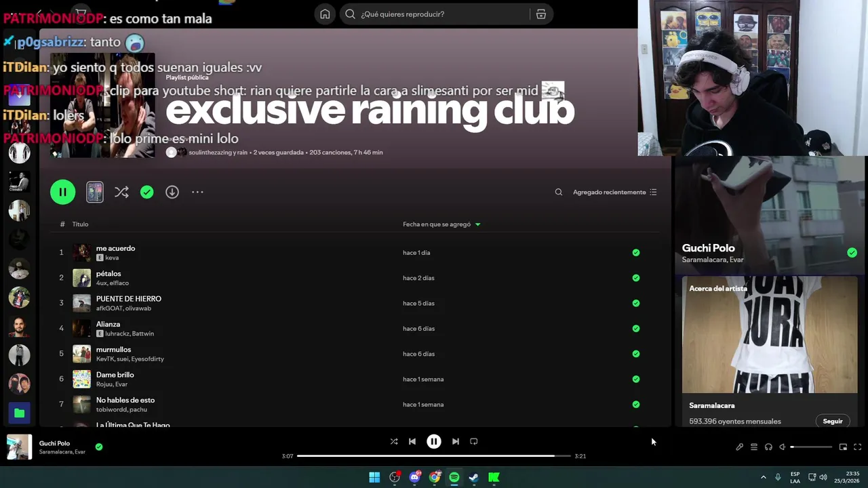The image size is (868, 488).
Task: Toggle saved playlist green check in header
Action: [146, 192]
